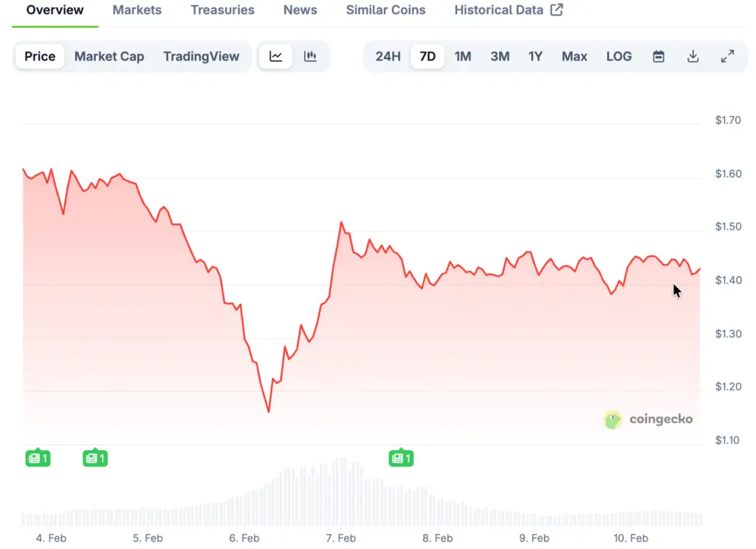Select the Price chart mode
The image size is (756, 549).
tap(40, 57)
